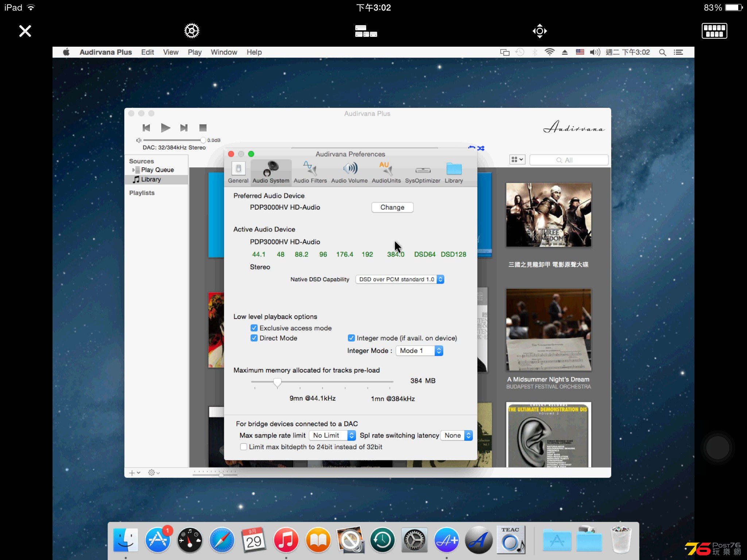Viewport: 747px width, 560px height.
Task: Open the Edit menu
Action: tap(147, 52)
